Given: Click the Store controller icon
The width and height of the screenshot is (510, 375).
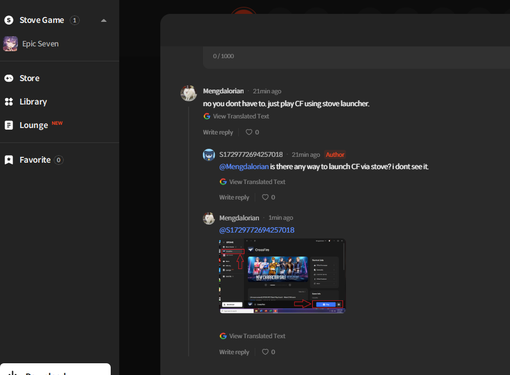Looking at the screenshot, I should pyautogui.click(x=9, y=78).
